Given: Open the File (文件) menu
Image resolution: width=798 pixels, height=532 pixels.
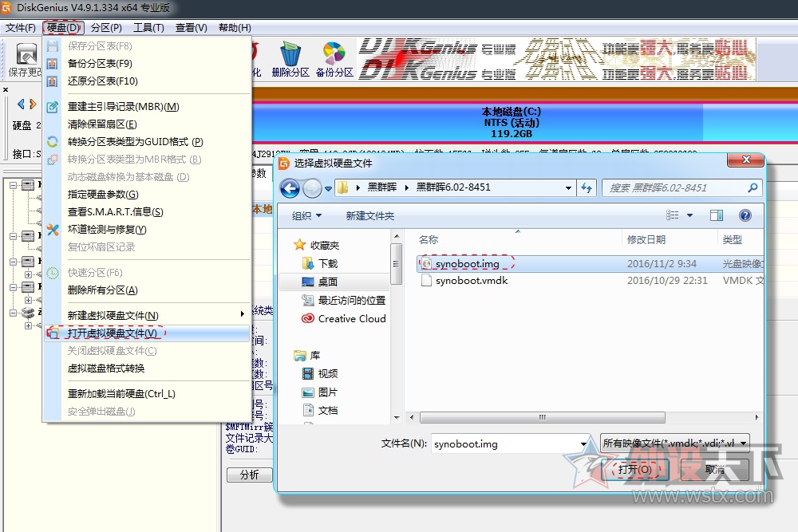Looking at the screenshot, I should [21, 27].
